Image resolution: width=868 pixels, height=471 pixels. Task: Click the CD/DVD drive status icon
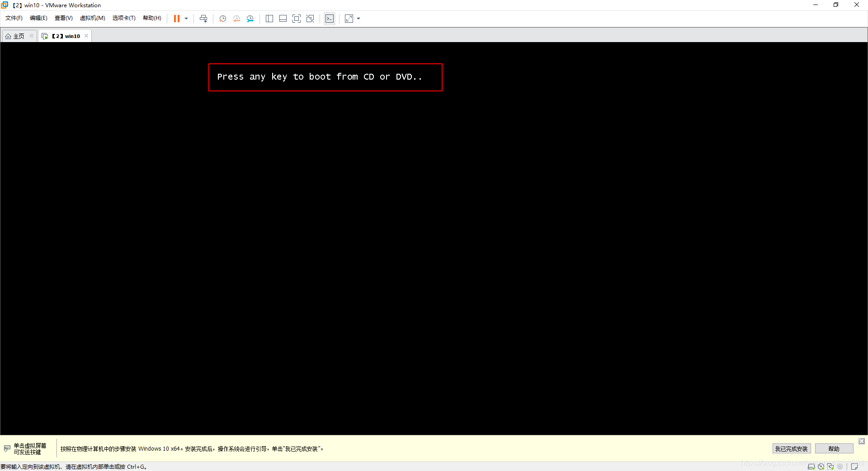click(821, 466)
